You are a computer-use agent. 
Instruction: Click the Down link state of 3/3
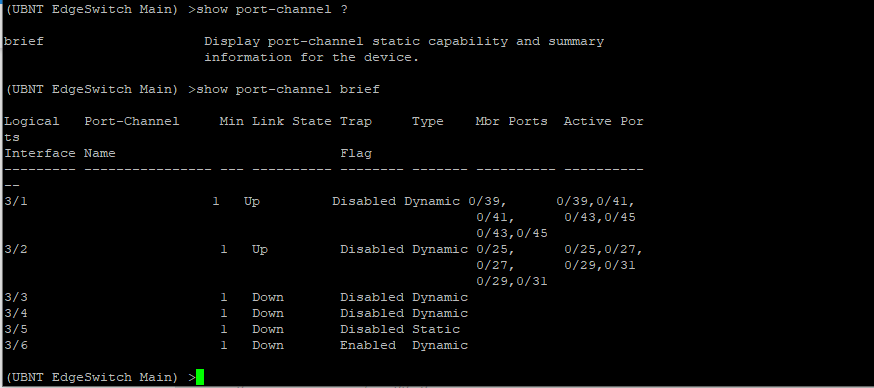pyautogui.click(x=268, y=297)
